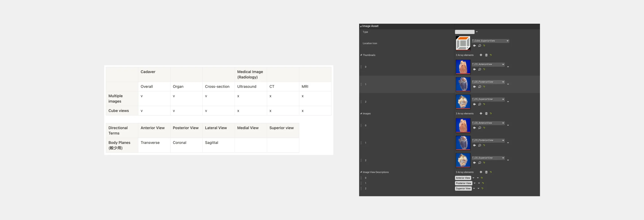Image resolution: width=644 pixels, height=220 pixels.
Task: Empty the Thumbnails array with trash icon
Action: point(486,55)
